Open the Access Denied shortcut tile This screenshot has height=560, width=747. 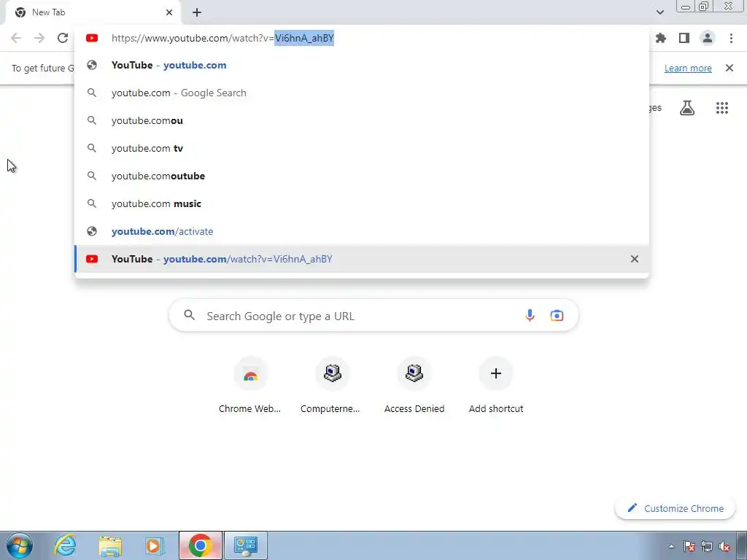(x=414, y=385)
